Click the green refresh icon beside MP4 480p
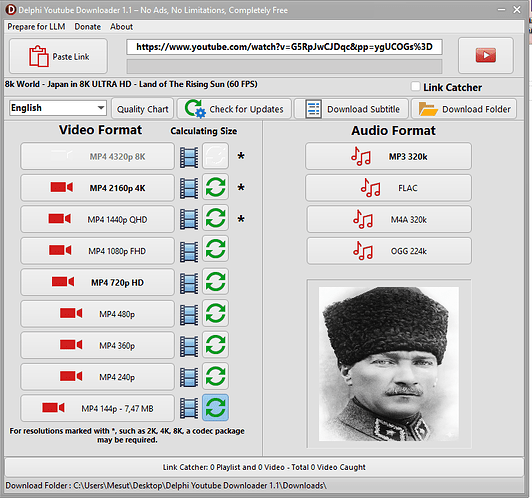 215,313
